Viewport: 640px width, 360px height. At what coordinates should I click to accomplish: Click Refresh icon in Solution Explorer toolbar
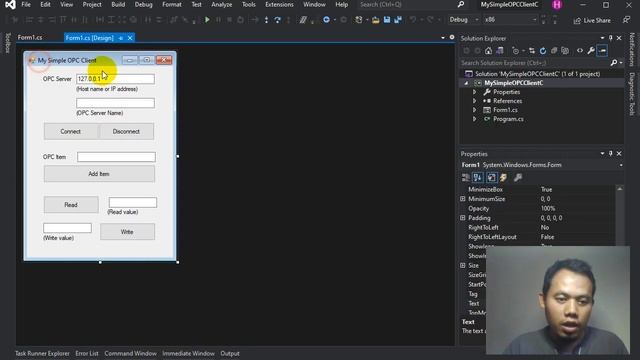tap(543, 51)
